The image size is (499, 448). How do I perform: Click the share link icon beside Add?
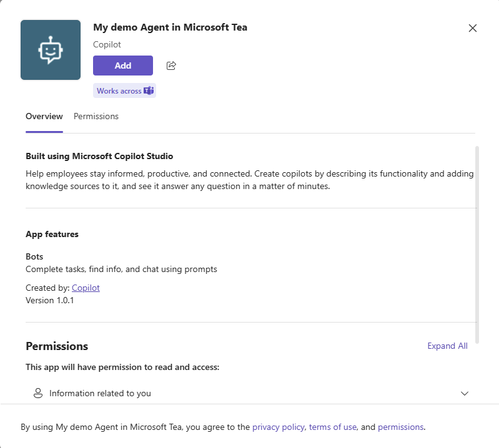171,66
